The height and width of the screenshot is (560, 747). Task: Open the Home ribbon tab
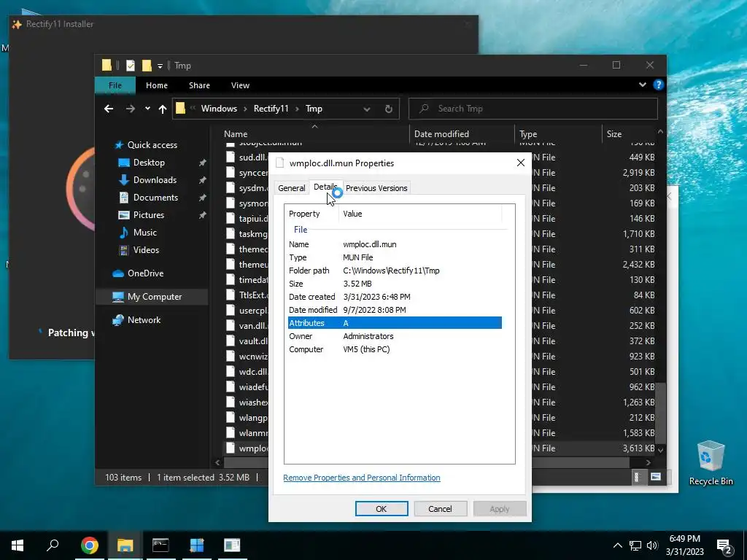point(157,85)
